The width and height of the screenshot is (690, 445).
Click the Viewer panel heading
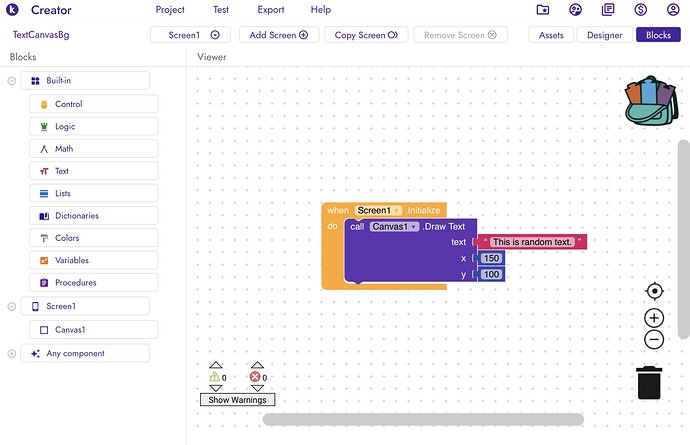[212, 57]
